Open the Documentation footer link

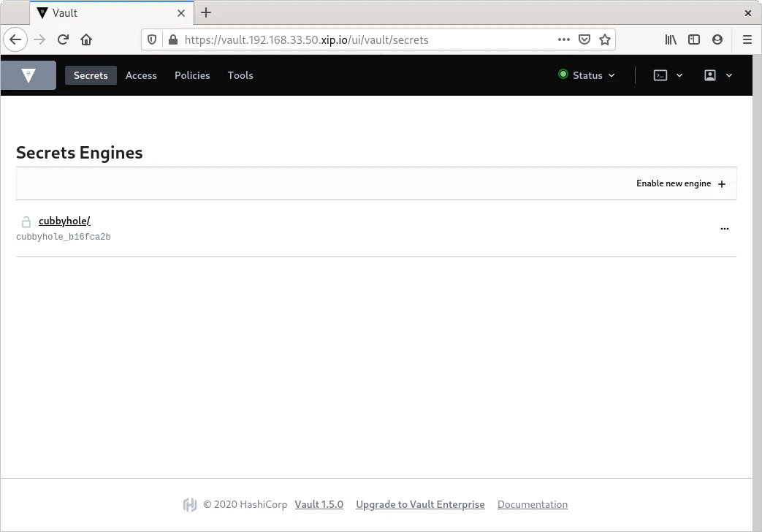pyautogui.click(x=533, y=504)
